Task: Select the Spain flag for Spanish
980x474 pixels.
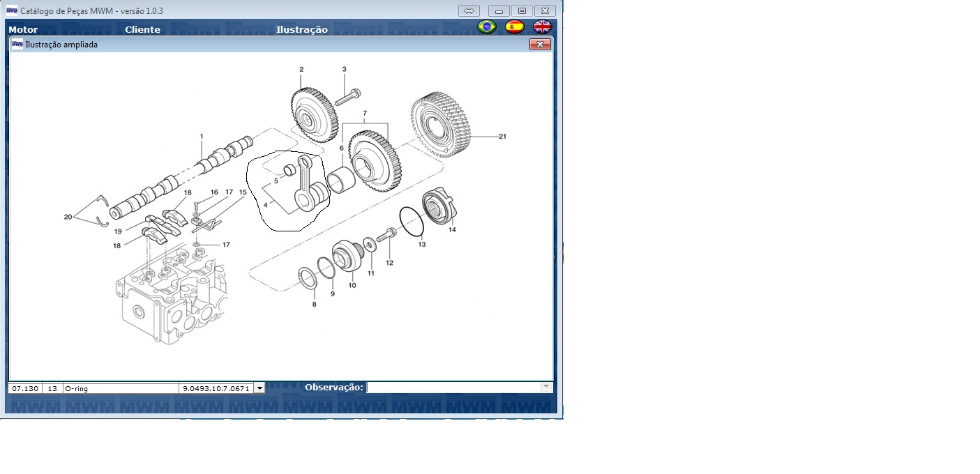Action: 515,27
